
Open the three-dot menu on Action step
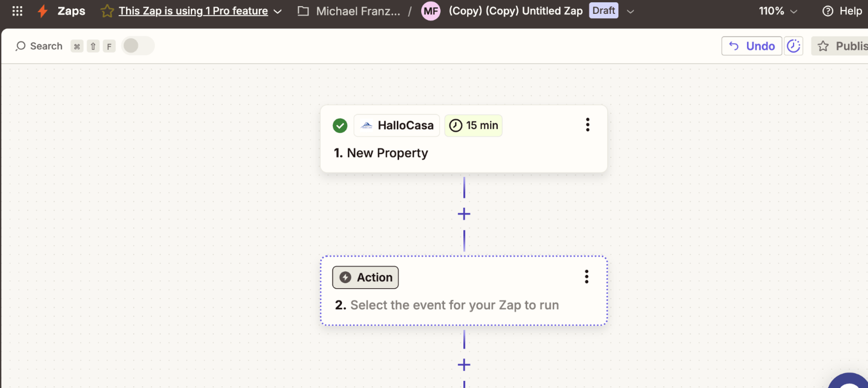tap(587, 277)
